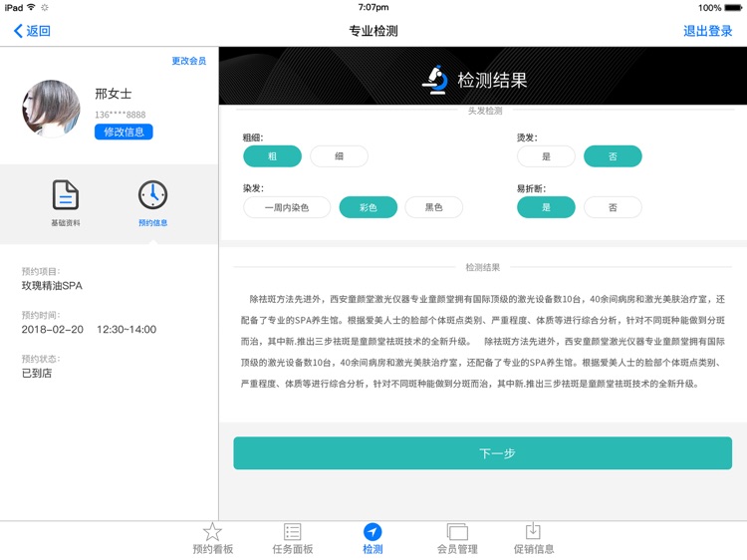
Task: Switch to 会员管理 tab label
Action: tap(457, 549)
